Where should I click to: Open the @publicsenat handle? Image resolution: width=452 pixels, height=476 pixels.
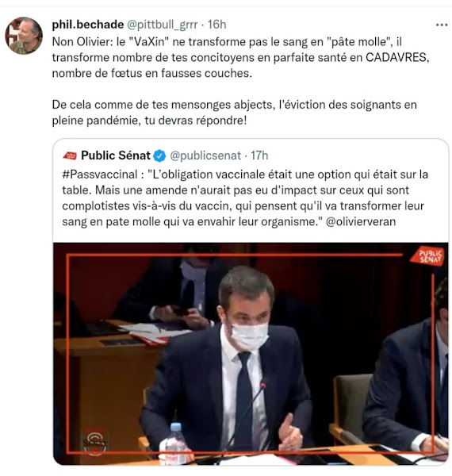[x=205, y=155]
